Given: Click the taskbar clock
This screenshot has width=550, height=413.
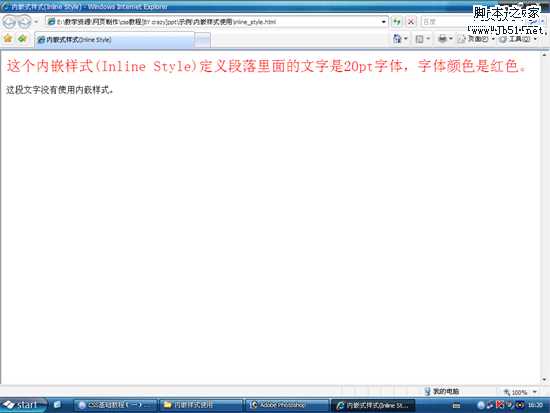Looking at the screenshot, I should pos(535,405).
